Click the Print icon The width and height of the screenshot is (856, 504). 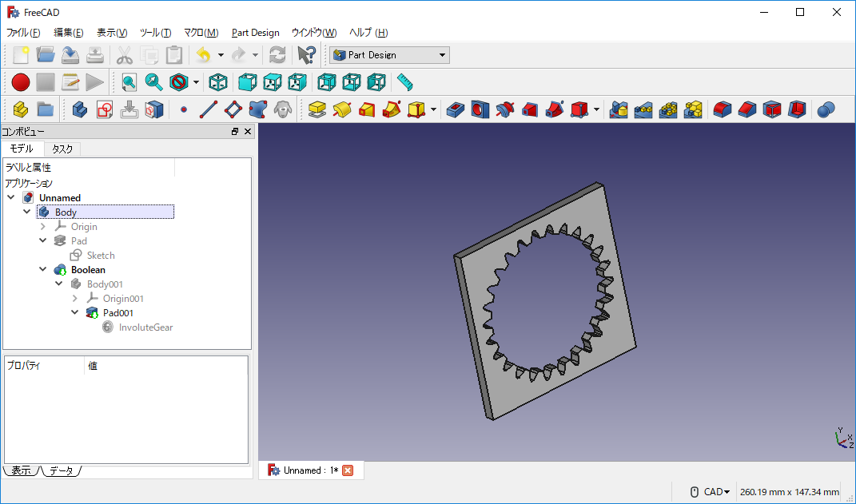click(x=95, y=55)
